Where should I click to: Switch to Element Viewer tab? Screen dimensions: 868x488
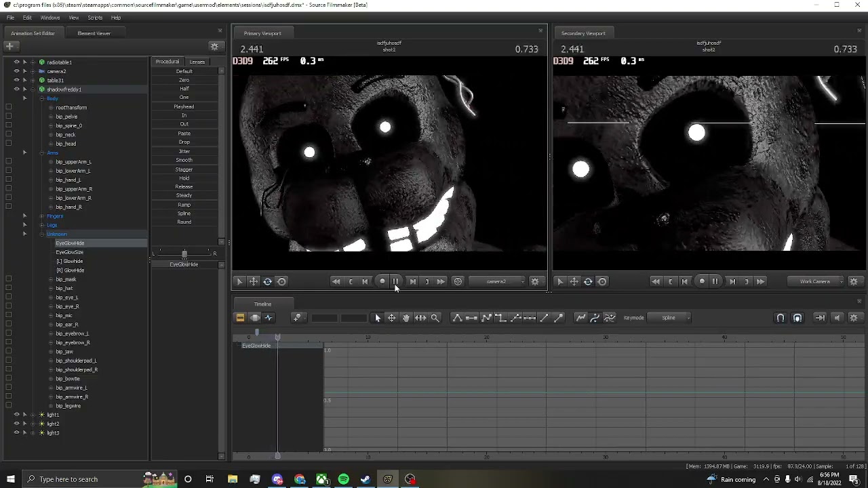tap(94, 33)
